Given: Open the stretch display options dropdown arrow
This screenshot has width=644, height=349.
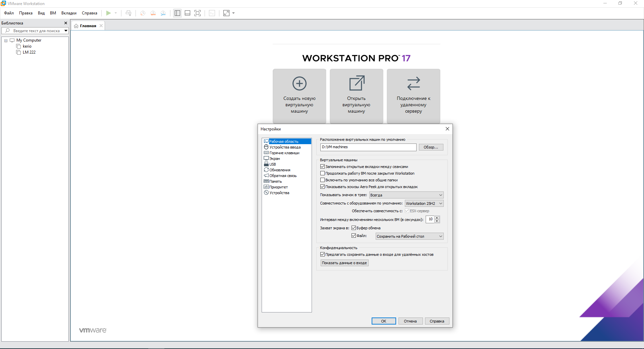Looking at the screenshot, I should pos(233,13).
